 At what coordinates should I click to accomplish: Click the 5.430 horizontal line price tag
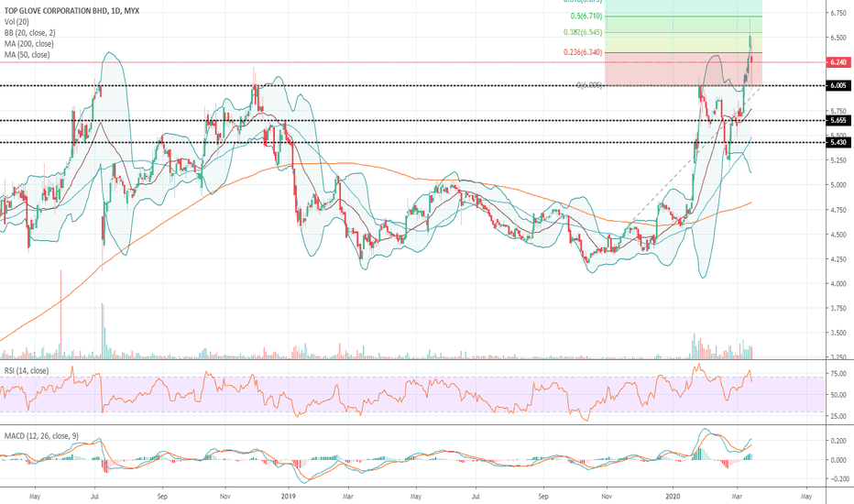[x=838, y=142]
